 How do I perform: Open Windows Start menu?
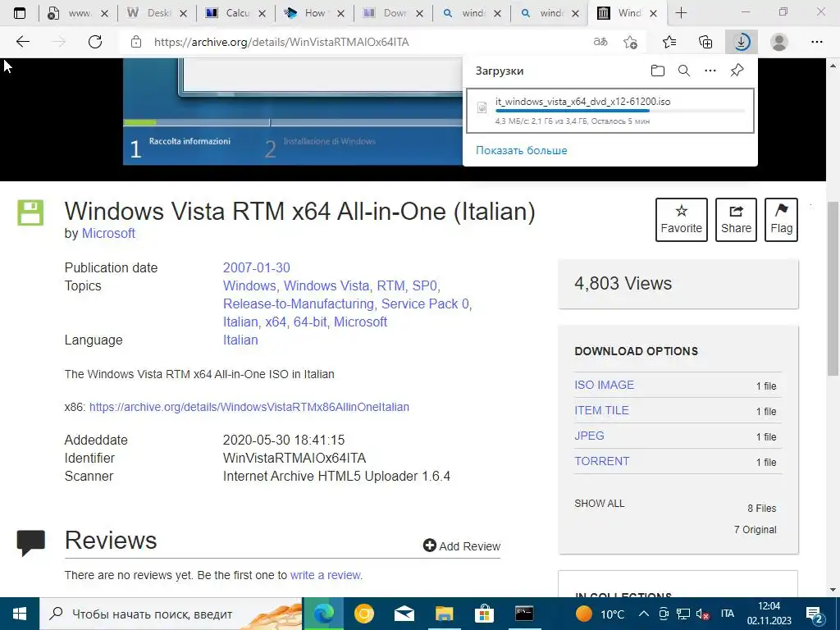coord(20,614)
